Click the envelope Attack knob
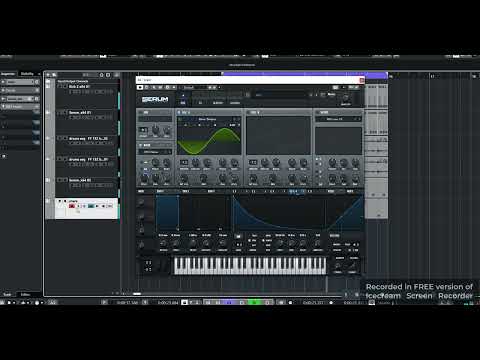This screenshot has height=360, width=480. 163,244
